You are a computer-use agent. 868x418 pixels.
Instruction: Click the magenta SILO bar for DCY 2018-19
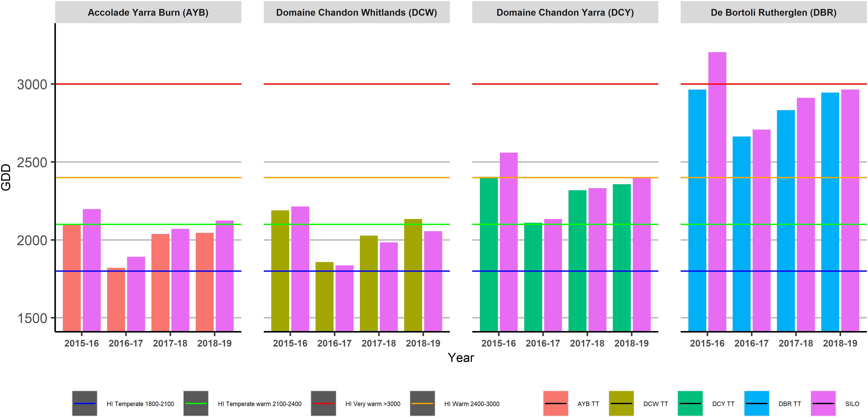(x=642, y=255)
